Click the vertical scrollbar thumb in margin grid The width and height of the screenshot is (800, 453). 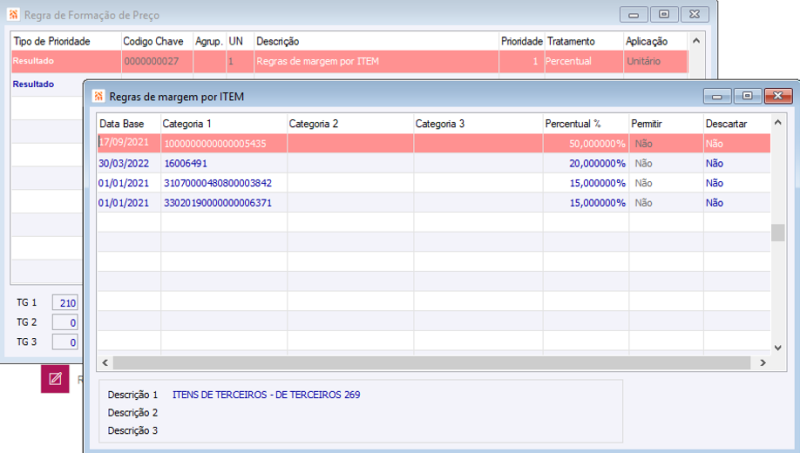coord(778,233)
